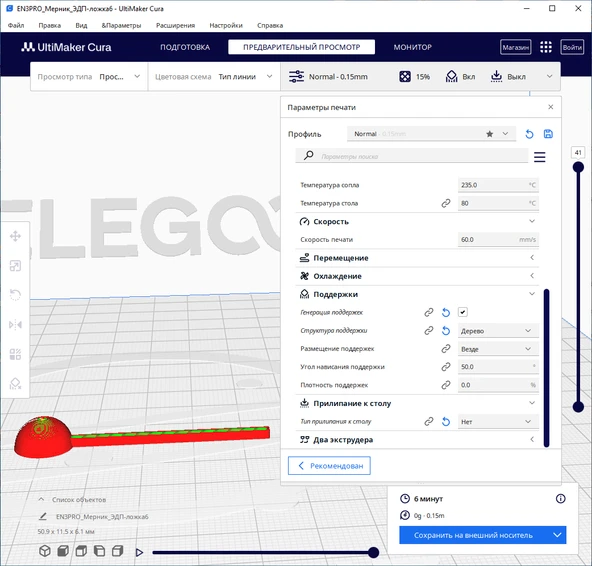Reset profile changes with the undo arrow icon
Viewport: 592px width, 566px height.
click(529, 134)
